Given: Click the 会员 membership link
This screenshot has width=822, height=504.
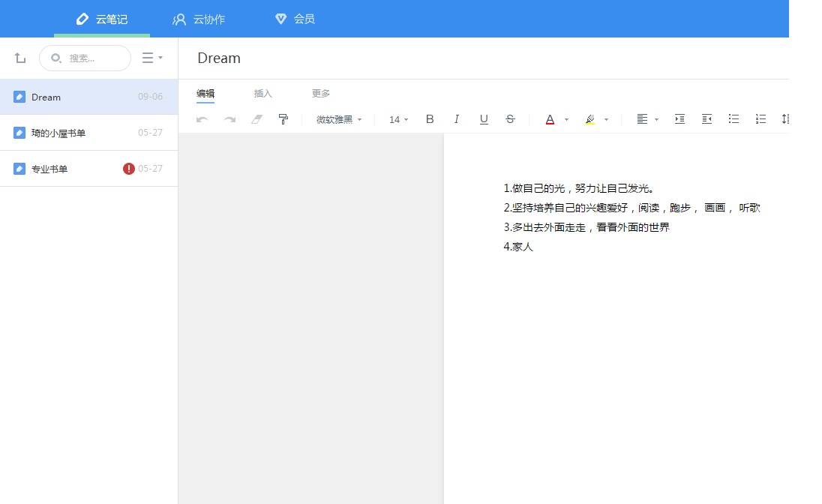Looking at the screenshot, I should click(x=294, y=19).
